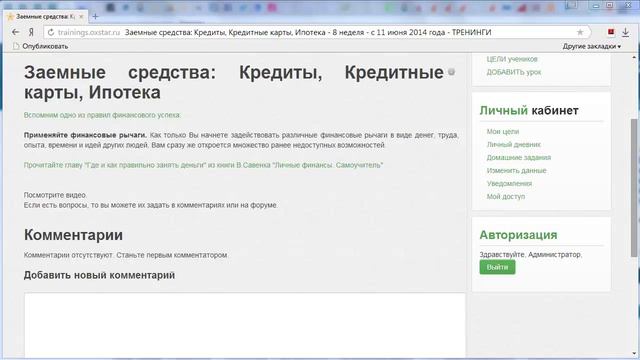Click the text Комментарии отсутствуют. Станьте первым комментатором

coord(126,255)
